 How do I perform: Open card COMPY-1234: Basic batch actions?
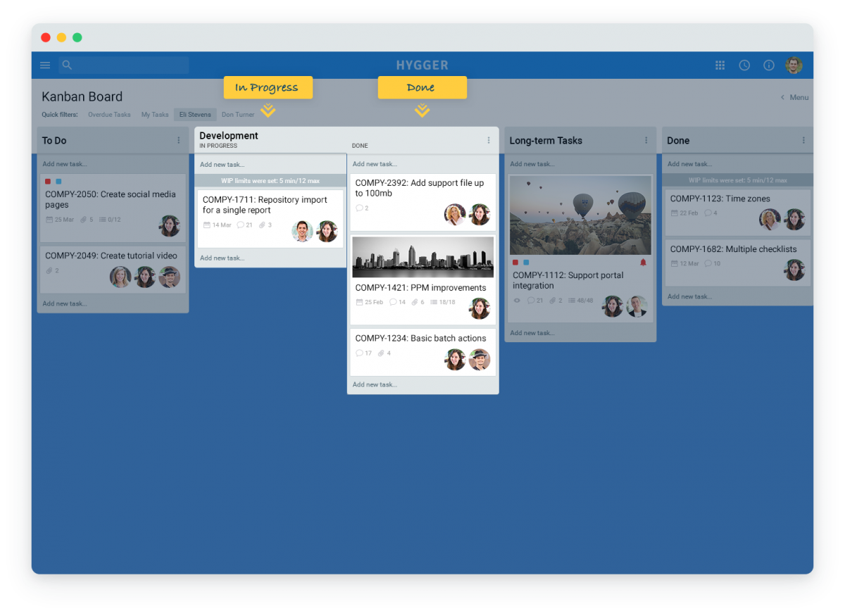[x=423, y=352]
